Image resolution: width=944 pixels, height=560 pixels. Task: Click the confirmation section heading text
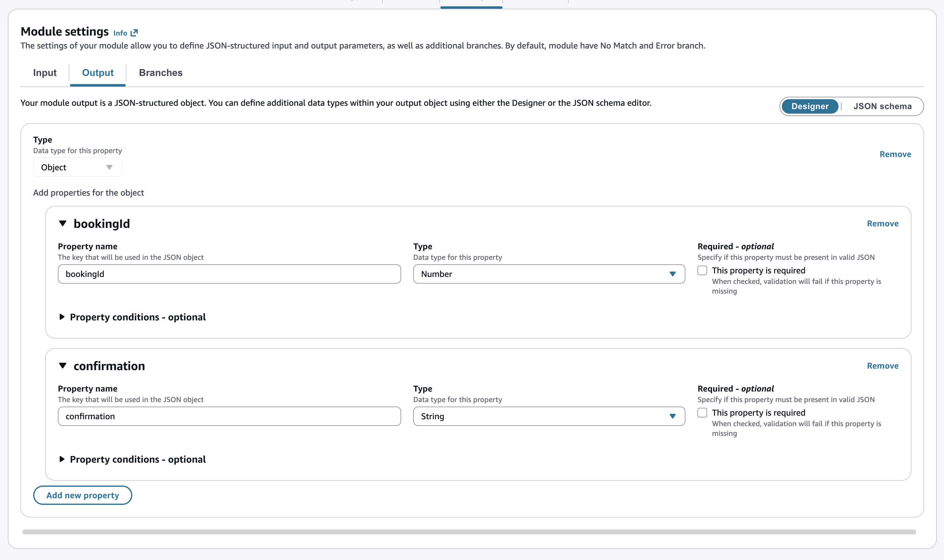[x=109, y=366]
